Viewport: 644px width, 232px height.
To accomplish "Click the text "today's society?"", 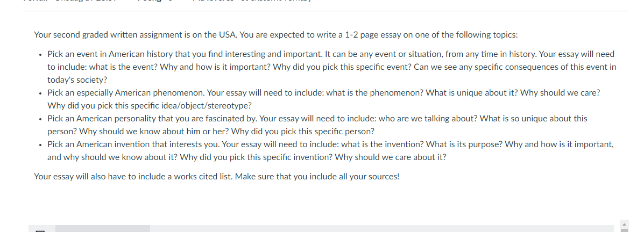I will [77, 80].
